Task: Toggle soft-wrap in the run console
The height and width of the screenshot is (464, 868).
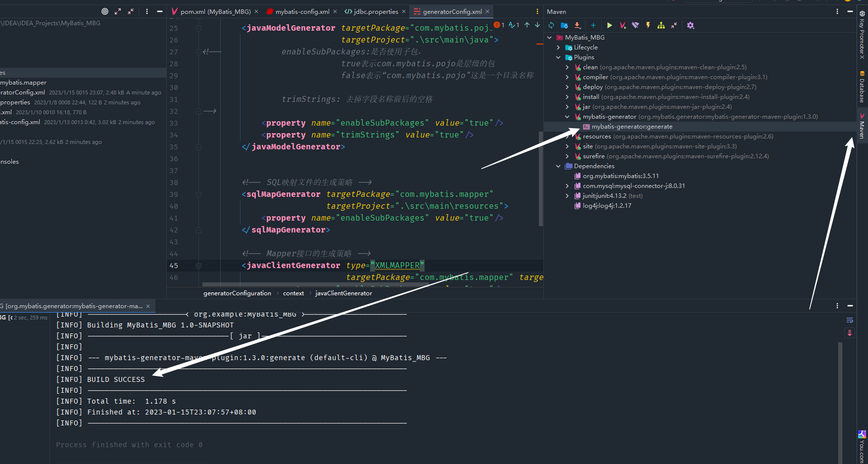Action: [x=850, y=320]
